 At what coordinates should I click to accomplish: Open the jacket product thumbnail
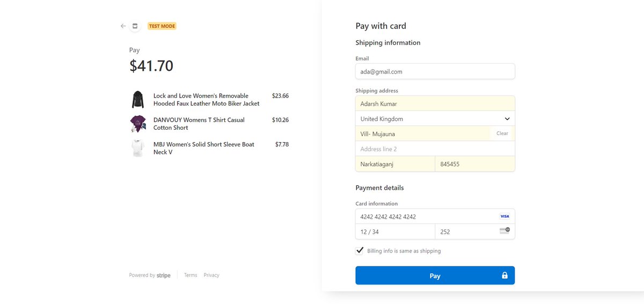[x=138, y=100]
